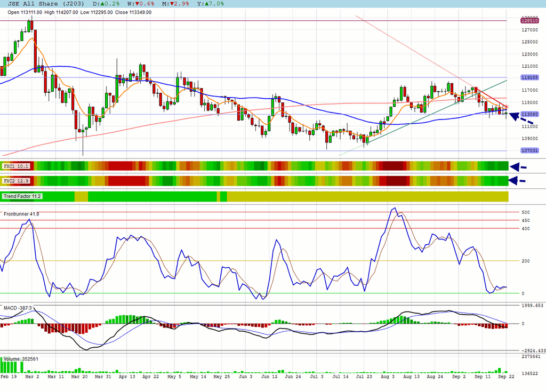Click the MACD -387.3 indicator title
The height and width of the screenshot is (392, 546).
[18, 308]
